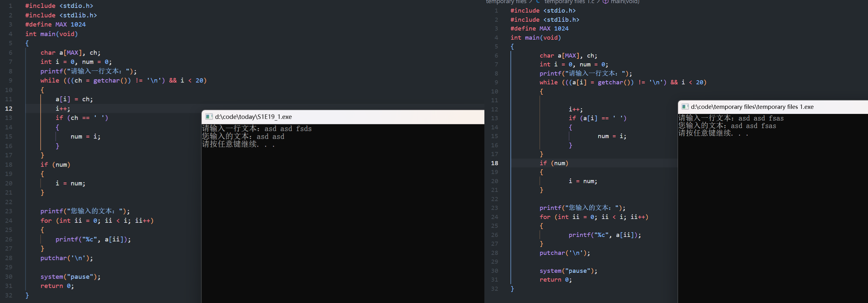Place cursor on 'a[i] = ch;' line
The height and width of the screenshot is (303, 868).
(x=74, y=99)
